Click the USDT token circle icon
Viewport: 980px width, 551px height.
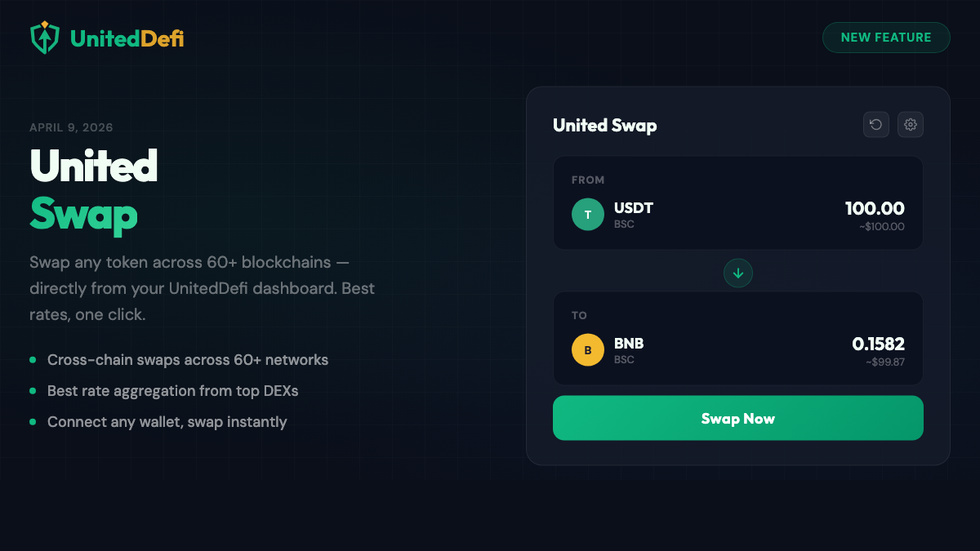click(x=587, y=214)
